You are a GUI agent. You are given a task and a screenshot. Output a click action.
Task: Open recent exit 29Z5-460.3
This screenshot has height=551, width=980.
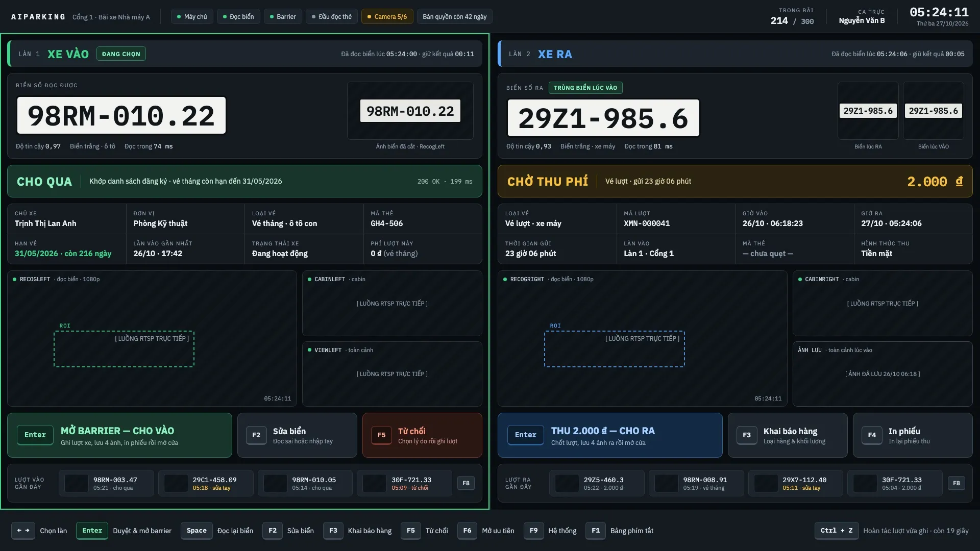(x=597, y=483)
